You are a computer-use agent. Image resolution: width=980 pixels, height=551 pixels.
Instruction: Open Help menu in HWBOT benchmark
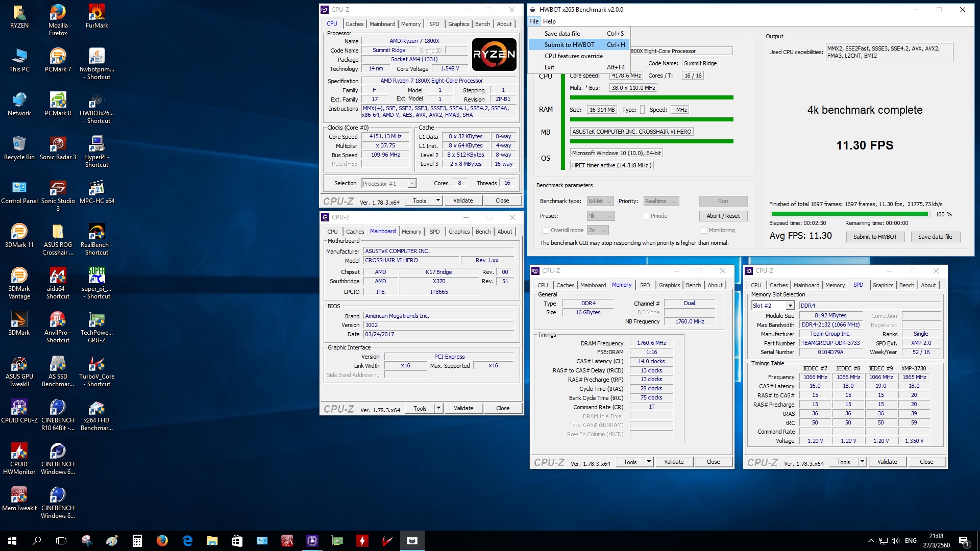pos(549,21)
